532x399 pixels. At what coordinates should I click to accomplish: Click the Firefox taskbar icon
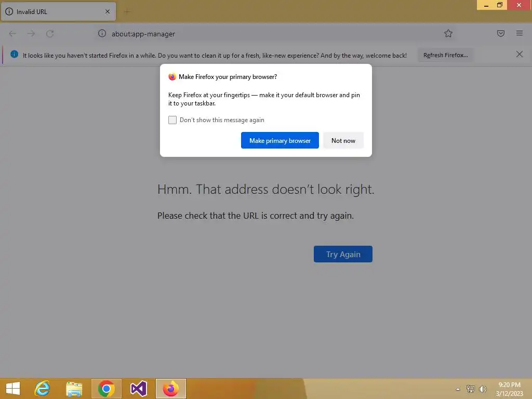pyautogui.click(x=170, y=389)
